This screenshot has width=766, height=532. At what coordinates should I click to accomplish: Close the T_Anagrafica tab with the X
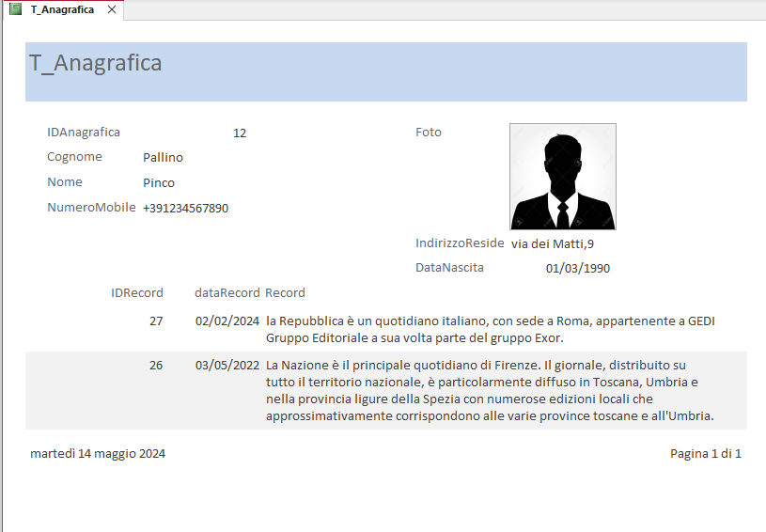(112, 9)
